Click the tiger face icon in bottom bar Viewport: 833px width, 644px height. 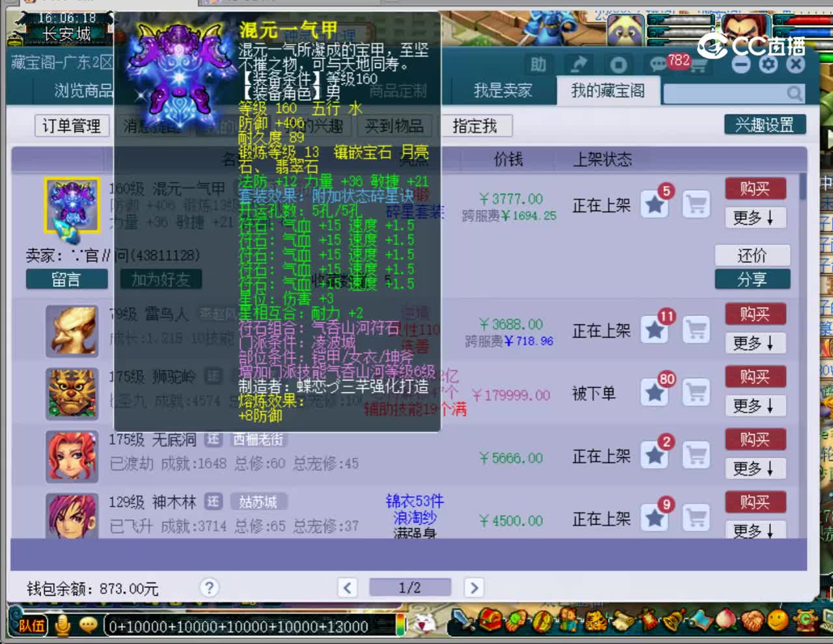(x=594, y=620)
